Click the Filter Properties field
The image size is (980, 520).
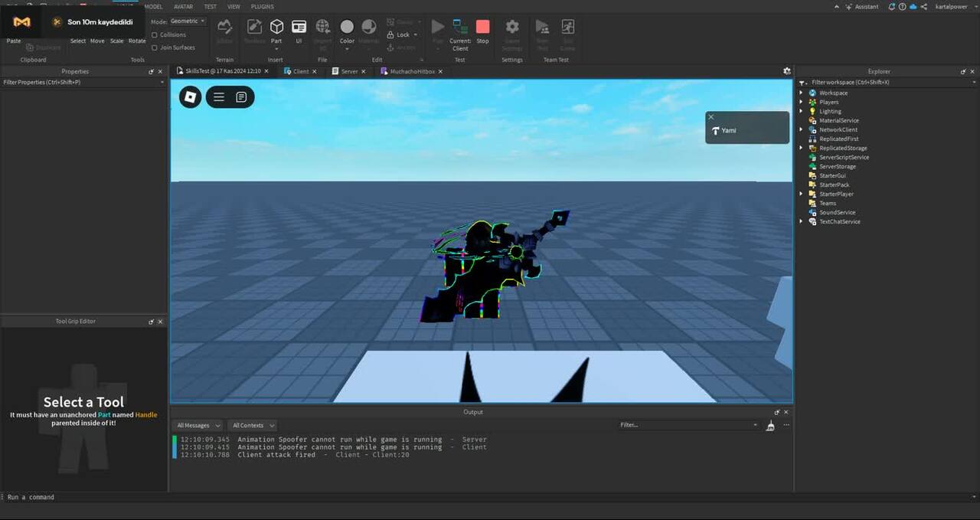[x=83, y=82]
